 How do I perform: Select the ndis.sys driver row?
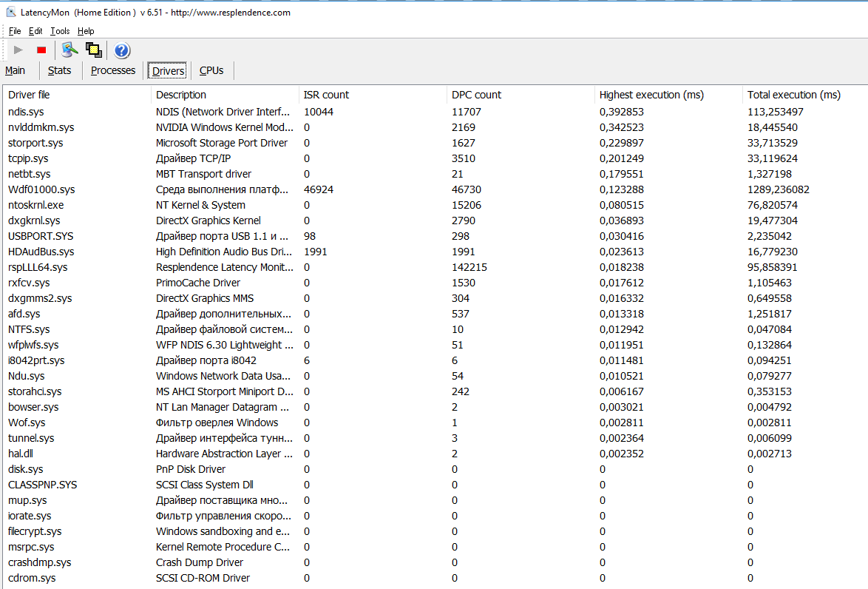point(435,112)
